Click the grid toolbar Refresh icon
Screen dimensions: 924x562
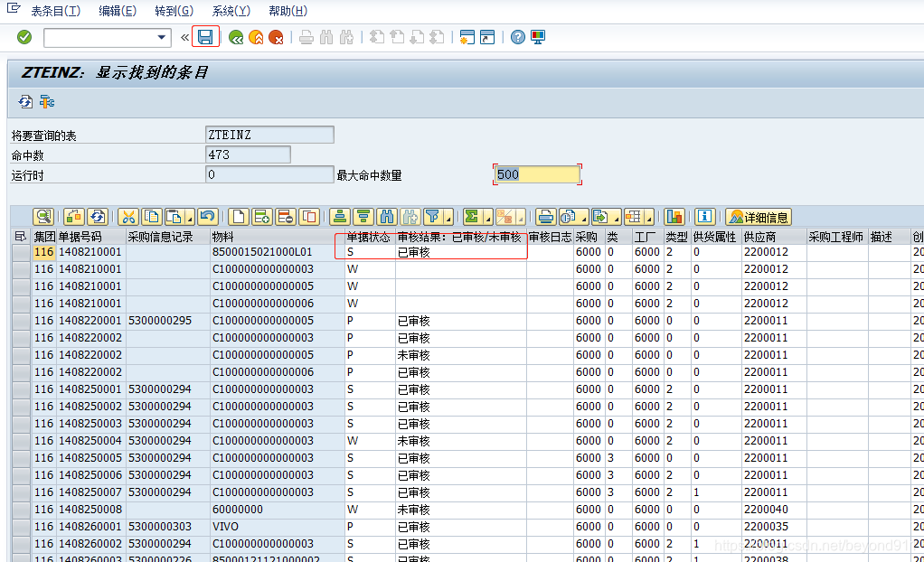pyautogui.click(x=98, y=217)
